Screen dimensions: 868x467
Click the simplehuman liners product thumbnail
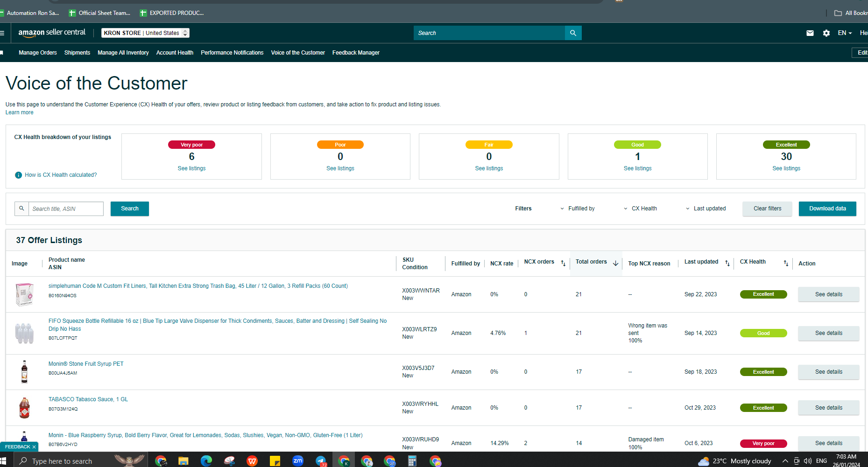click(24, 294)
